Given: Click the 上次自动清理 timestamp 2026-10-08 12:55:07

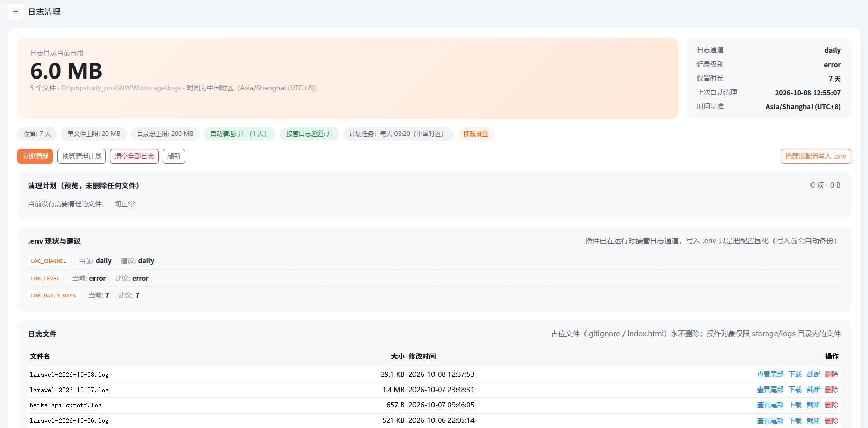Looking at the screenshot, I should coord(807,93).
